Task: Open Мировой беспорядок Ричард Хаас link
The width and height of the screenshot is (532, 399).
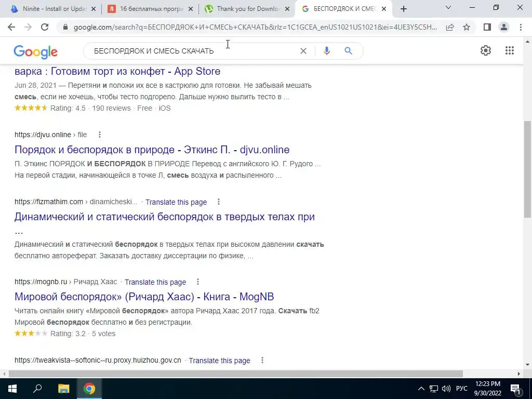Action: (x=144, y=297)
